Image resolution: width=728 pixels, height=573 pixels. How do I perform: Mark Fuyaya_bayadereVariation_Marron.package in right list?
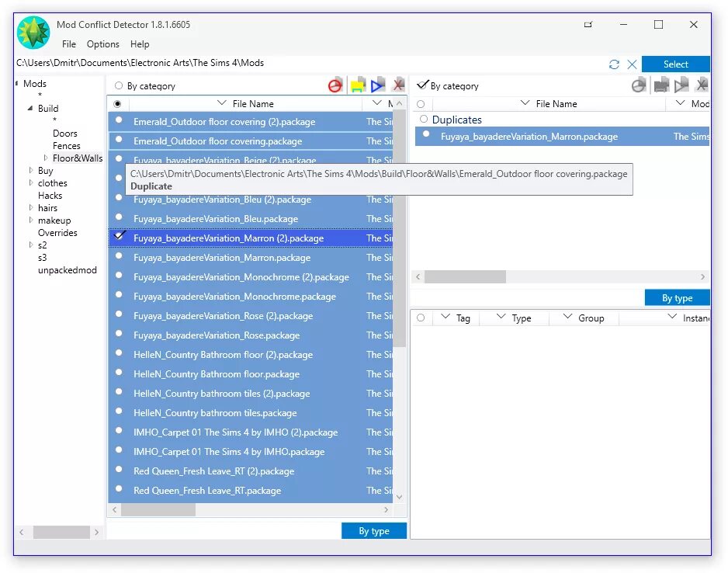pos(426,134)
